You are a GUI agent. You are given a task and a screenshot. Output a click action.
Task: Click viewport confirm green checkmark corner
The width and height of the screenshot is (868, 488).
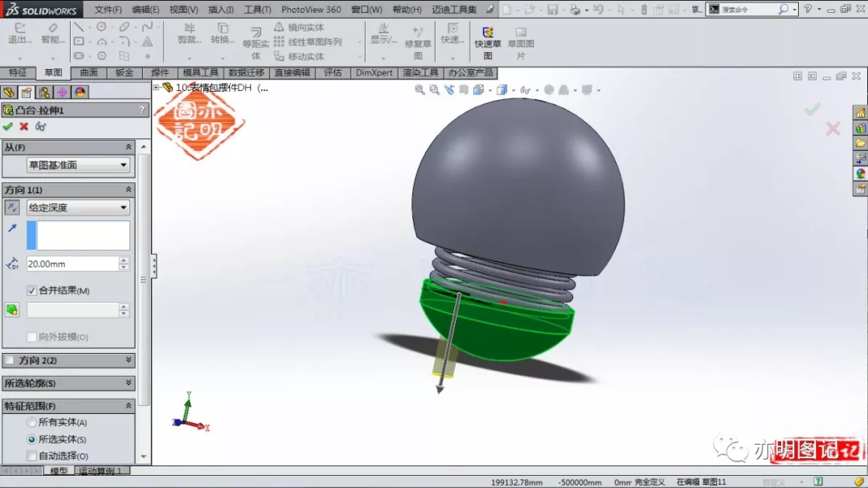point(812,109)
